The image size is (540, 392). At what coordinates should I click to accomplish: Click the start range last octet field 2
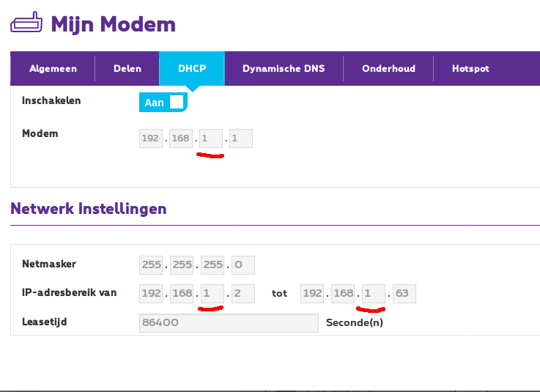point(243,294)
